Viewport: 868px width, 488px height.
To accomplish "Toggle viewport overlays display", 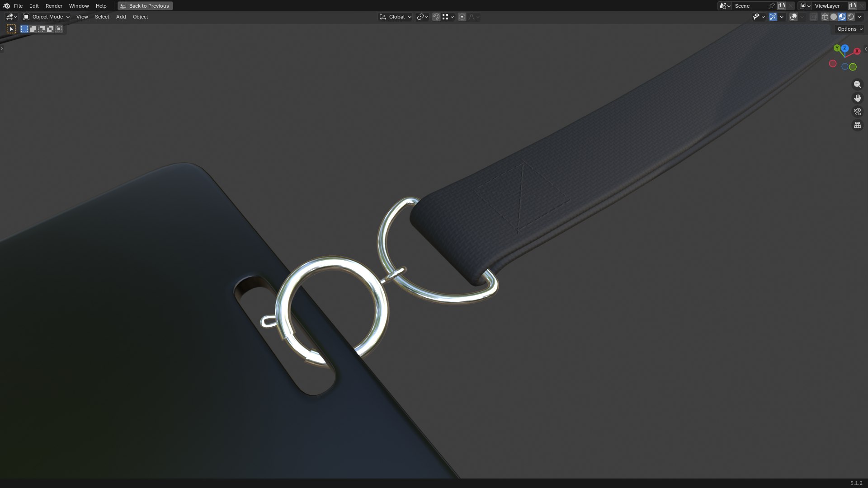I will (x=793, y=17).
